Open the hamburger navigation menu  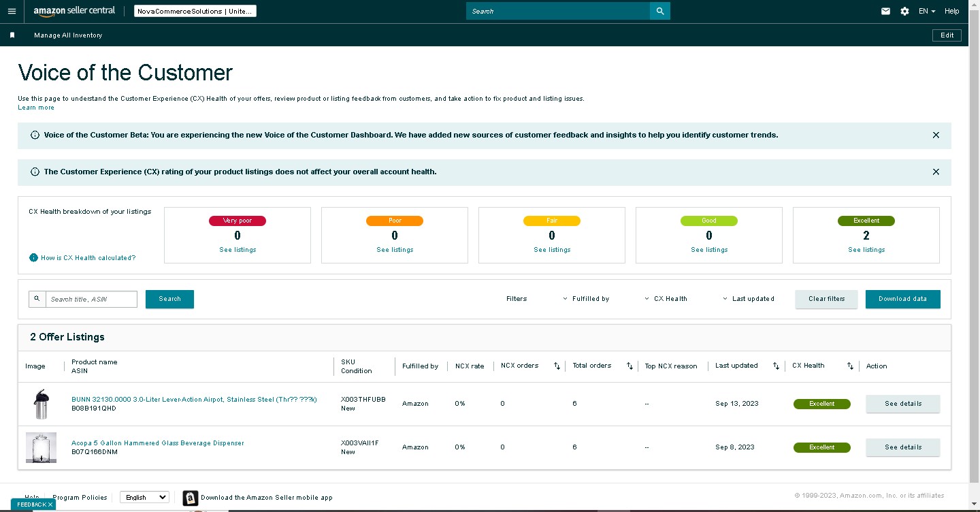pyautogui.click(x=12, y=11)
